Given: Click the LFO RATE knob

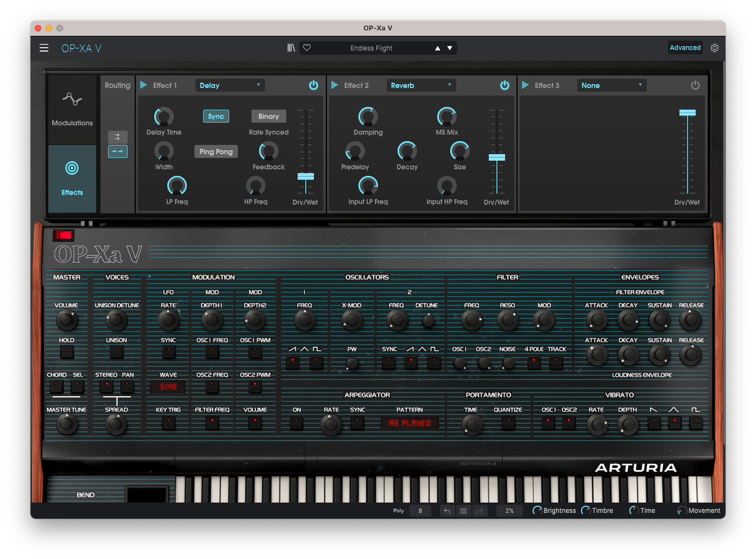Looking at the screenshot, I should click(168, 320).
